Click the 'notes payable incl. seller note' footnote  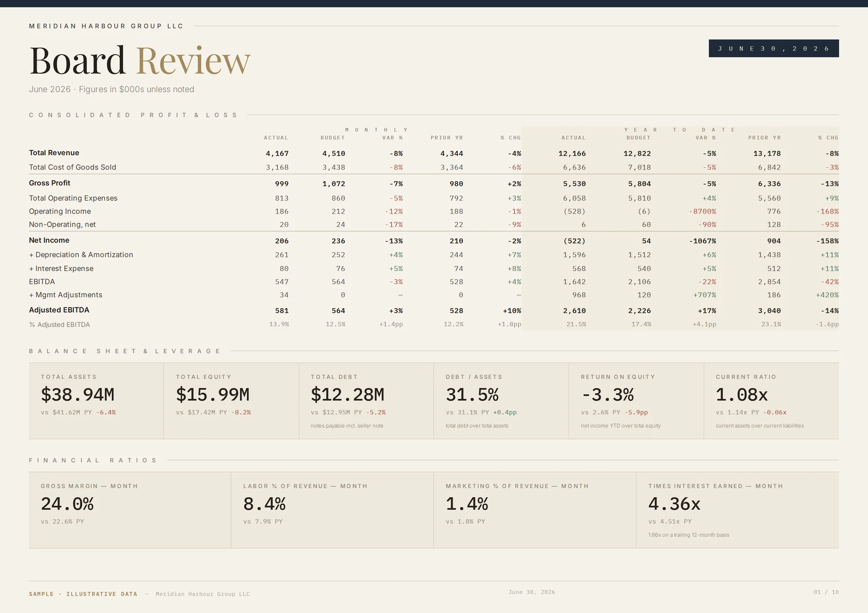coord(347,426)
